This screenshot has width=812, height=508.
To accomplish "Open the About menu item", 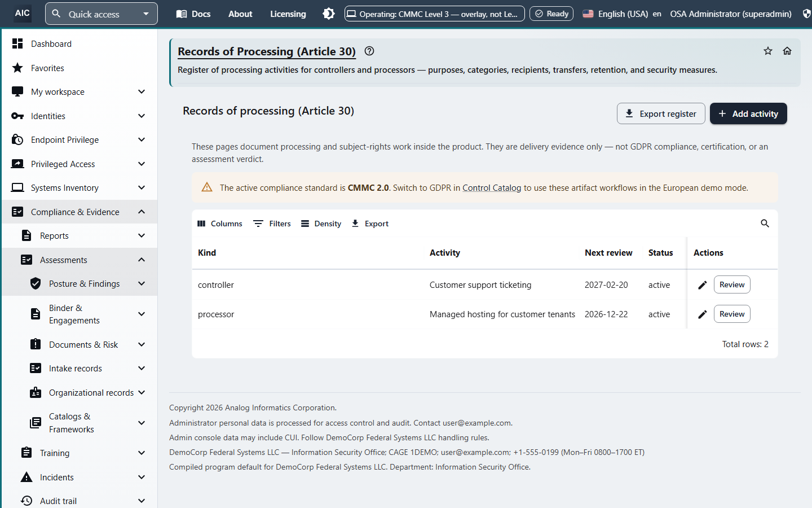I will coord(240,14).
